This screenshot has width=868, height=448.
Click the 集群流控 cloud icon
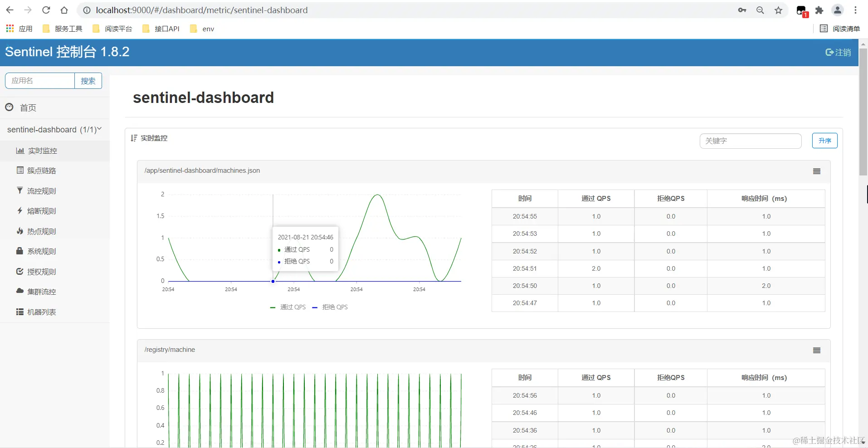coord(20,291)
